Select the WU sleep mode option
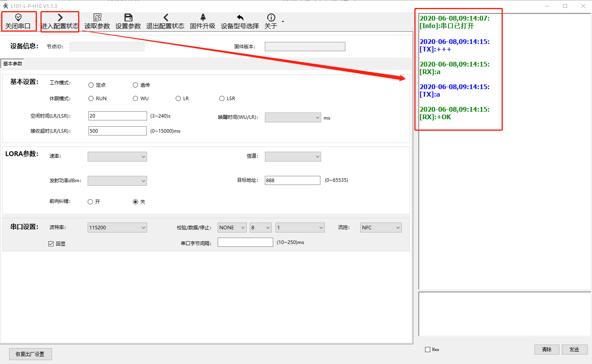The image size is (592, 364). [136, 99]
